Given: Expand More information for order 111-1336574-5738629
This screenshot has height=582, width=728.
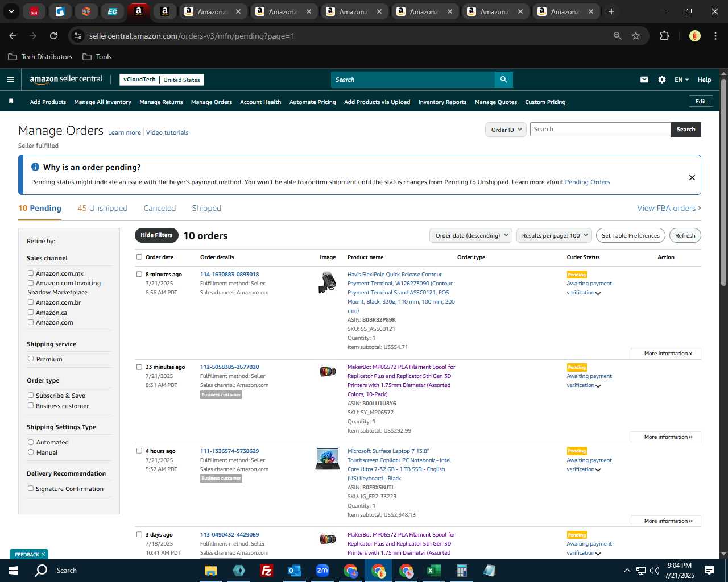Looking at the screenshot, I should click(666, 521).
